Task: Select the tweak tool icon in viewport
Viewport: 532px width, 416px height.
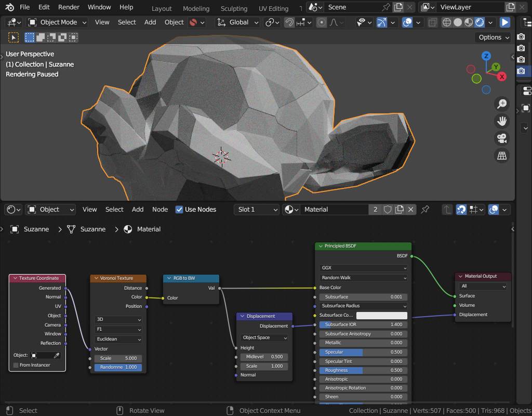Action: [x=13, y=37]
